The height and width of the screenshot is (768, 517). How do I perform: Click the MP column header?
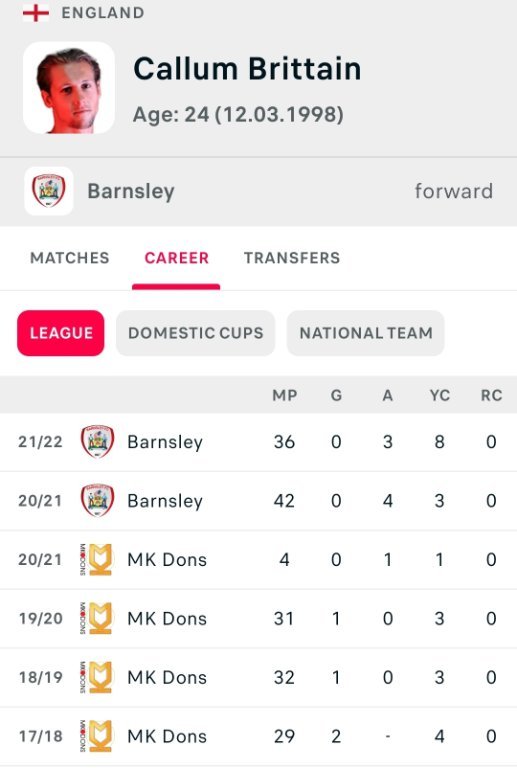point(284,395)
